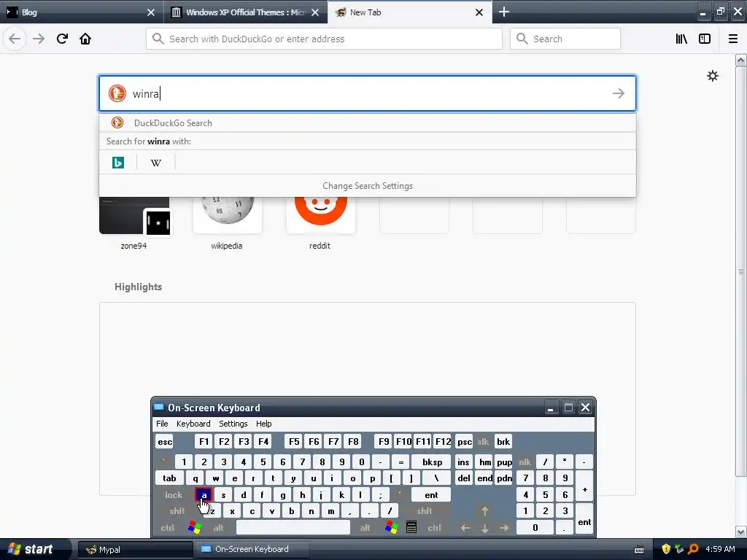Click the left arrow key on On-Screen Keyboard
This screenshot has width=747, height=560.
click(x=465, y=528)
